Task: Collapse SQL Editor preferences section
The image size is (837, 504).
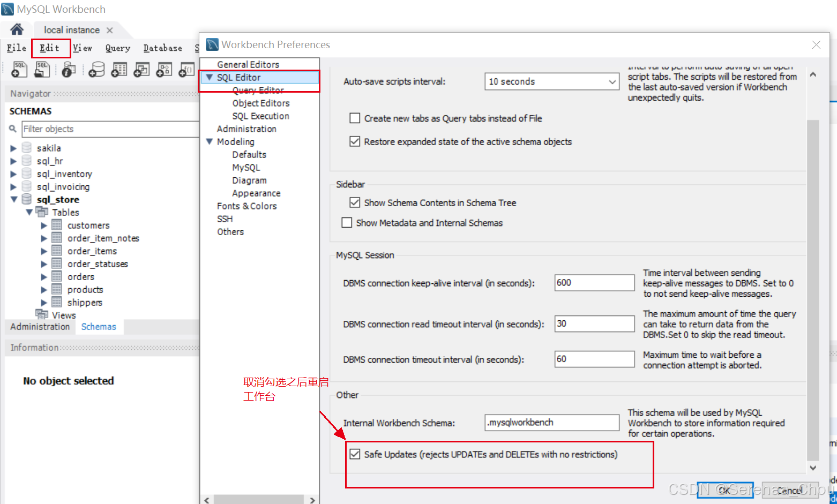Action: (x=210, y=77)
